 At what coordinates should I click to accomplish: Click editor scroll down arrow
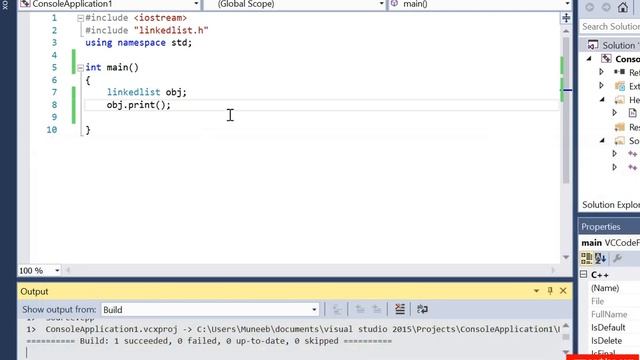click(566, 257)
